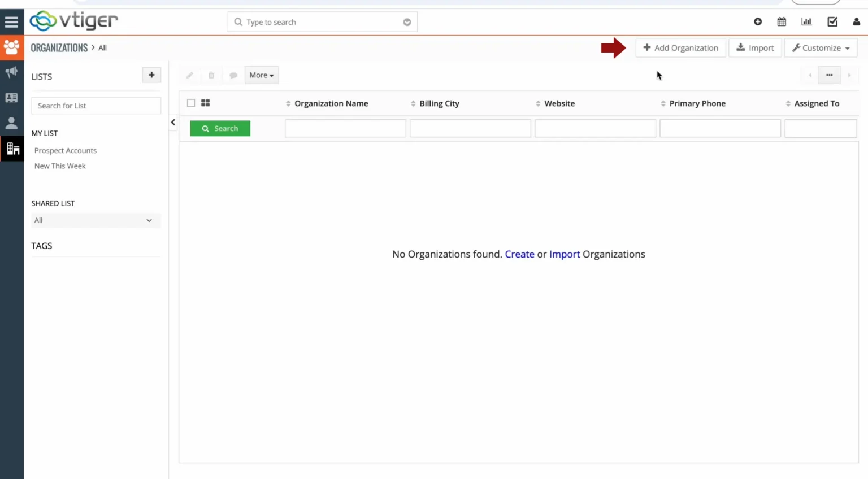Open the Calendar icon in top bar
Image resolution: width=868 pixels, height=479 pixels.
point(782,21)
